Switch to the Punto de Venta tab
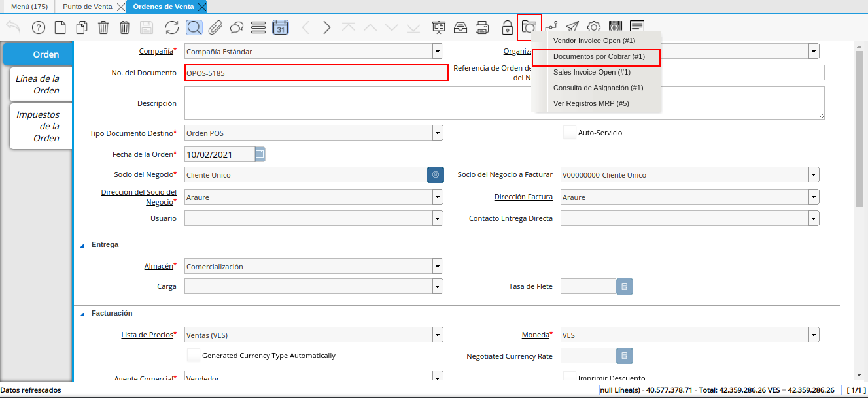Image resolution: width=868 pixels, height=398 pixels. [87, 7]
